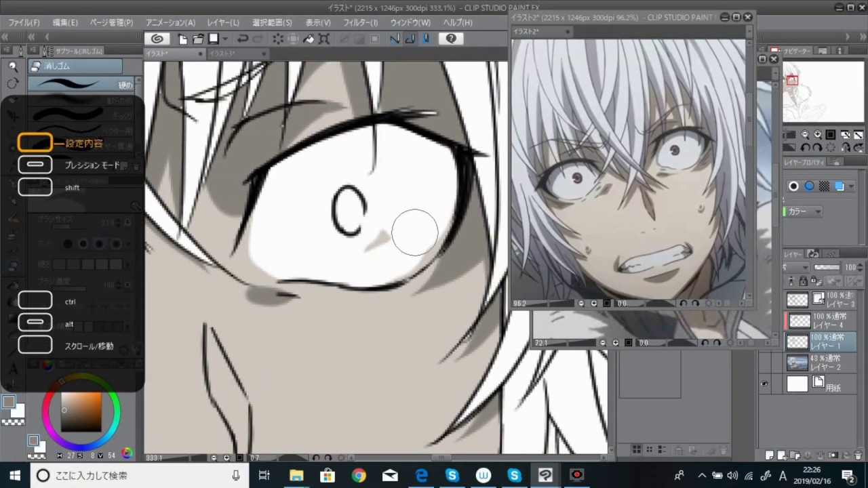
Task: Open the カラー expression color dropdown
Action: pos(804,211)
